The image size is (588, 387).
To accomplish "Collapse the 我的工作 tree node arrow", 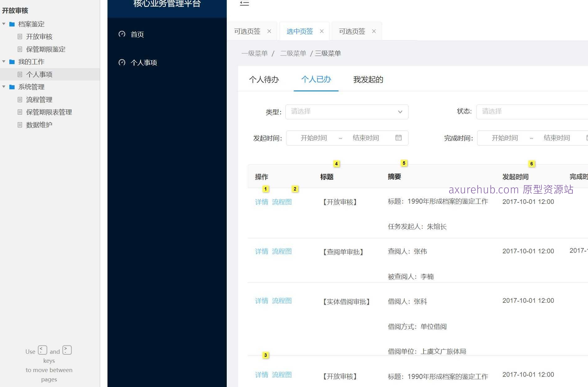I will [x=4, y=62].
